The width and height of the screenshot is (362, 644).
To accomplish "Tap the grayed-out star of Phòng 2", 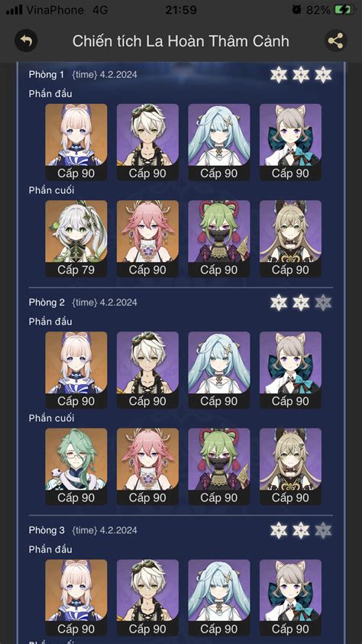I will [323, 303].
